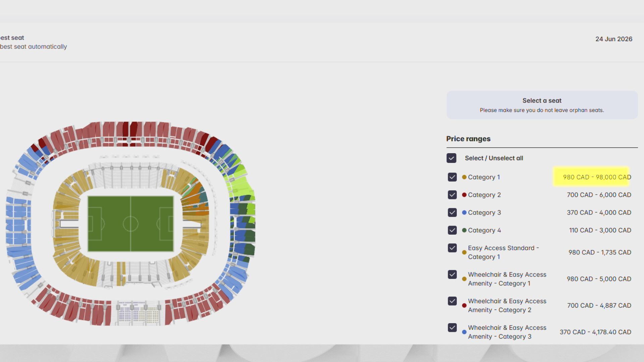
Task: Uncheck Easy Access Standard - Category 1
Action: (452, 248)
